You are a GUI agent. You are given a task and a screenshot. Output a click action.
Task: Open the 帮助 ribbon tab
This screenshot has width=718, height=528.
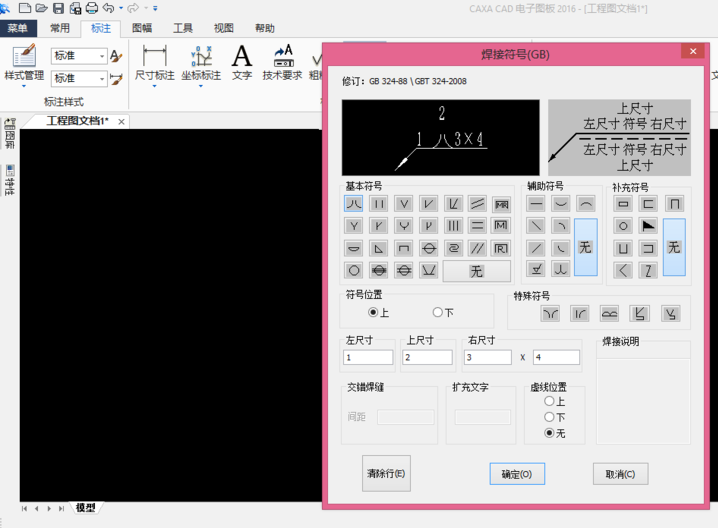point(265,28)
